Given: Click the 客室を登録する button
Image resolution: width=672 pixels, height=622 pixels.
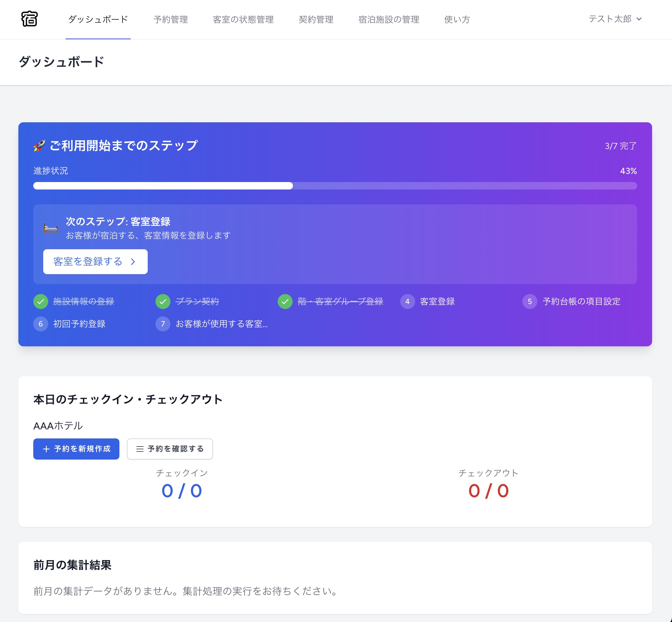Looking at the screenshot, I should (95, 262).
